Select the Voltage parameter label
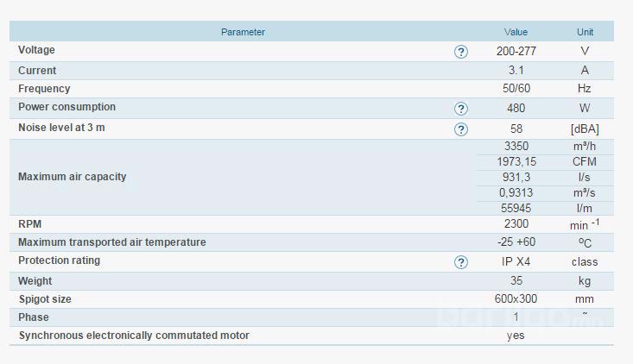The height and width of the screenshot is (364, 633). (36, 50)
